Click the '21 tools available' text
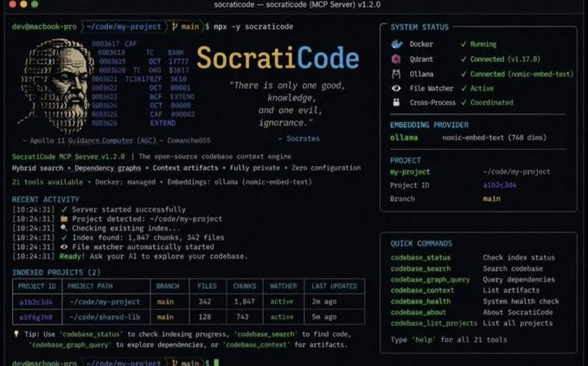The image size is (588, 366). [48, 182]
